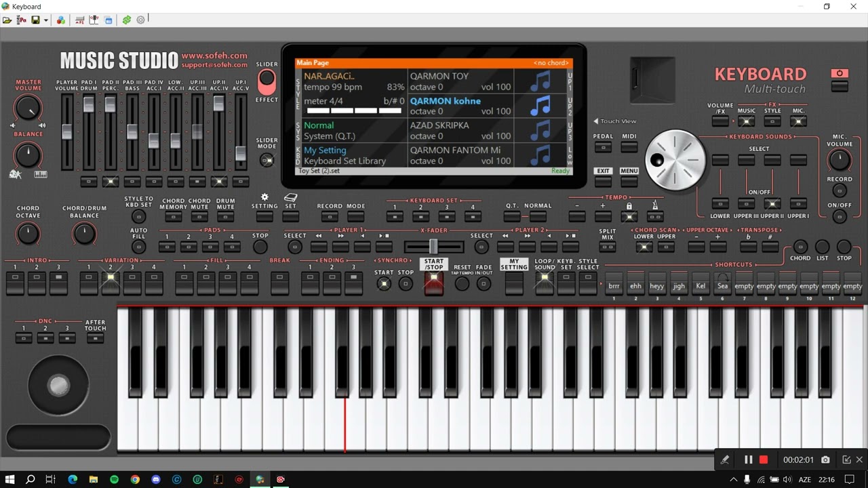
Task: Click the Chord Octave knob
Action: click(28, 234)
